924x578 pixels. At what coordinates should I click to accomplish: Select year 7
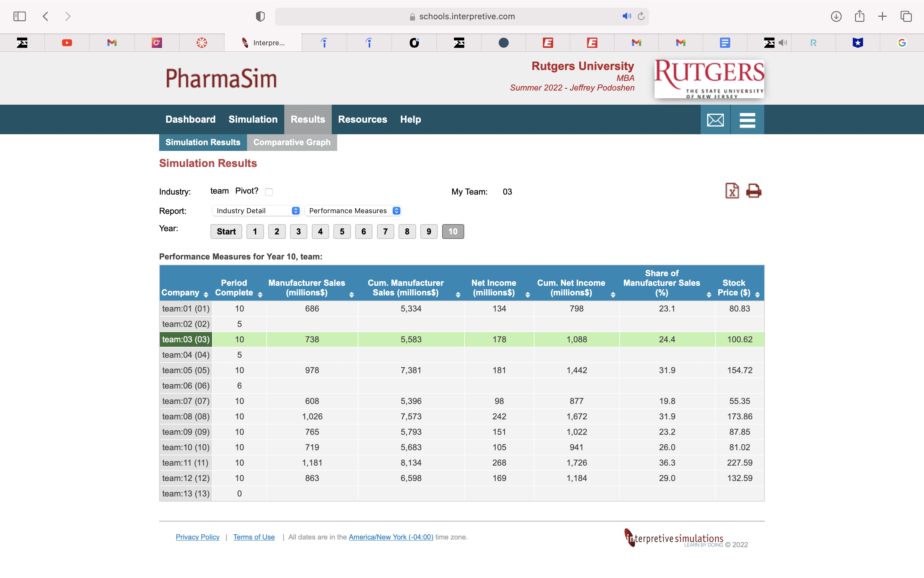pyautogui.click(x=386, y=232)
